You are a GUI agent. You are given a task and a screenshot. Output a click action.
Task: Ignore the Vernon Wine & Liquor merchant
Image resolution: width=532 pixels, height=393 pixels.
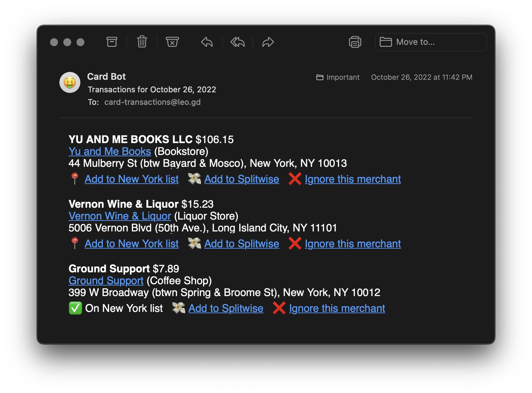(353, 244)
